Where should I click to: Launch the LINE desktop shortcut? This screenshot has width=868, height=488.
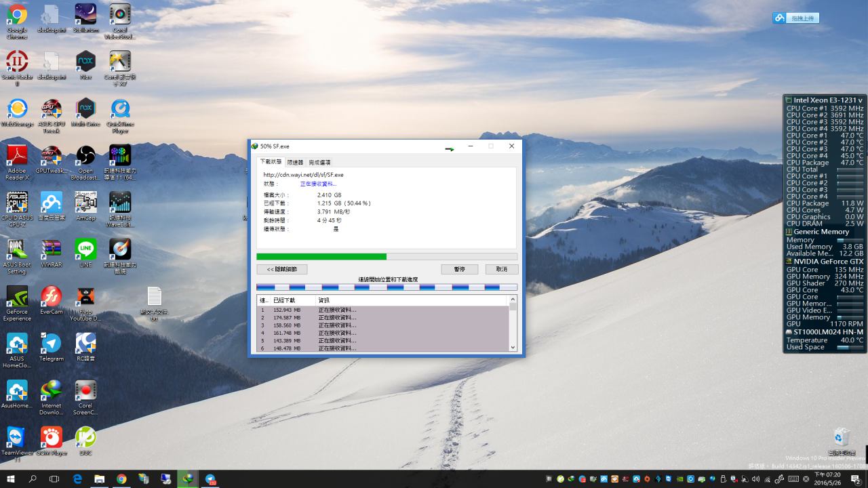pyautogui.click(x=85, y=250)
